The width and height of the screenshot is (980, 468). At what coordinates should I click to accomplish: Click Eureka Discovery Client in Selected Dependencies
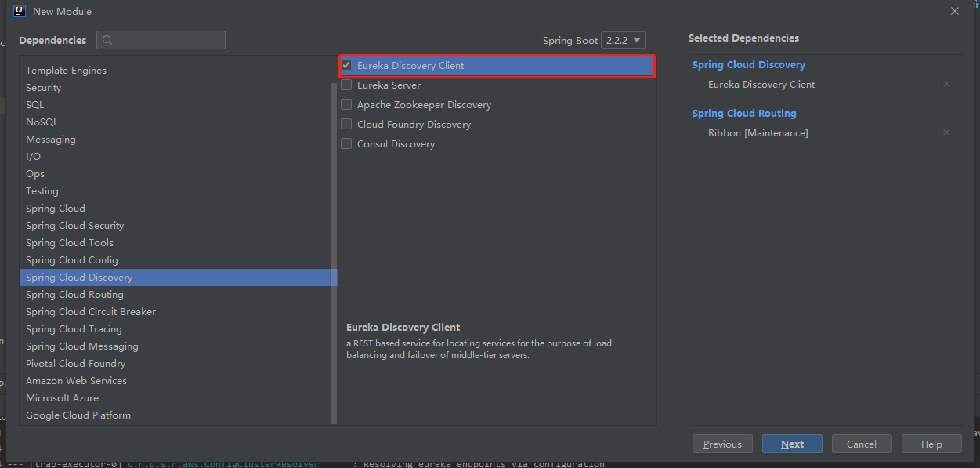tap(761, 85)
